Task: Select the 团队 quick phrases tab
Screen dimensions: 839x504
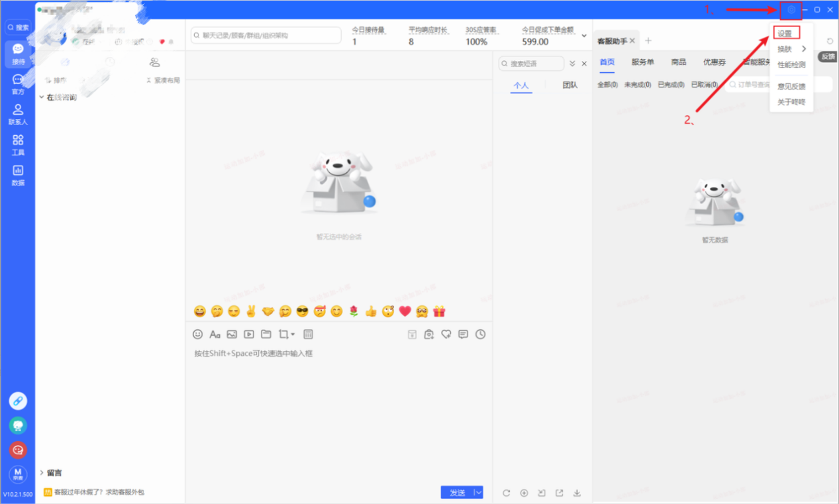Action: tap(569, 85)
